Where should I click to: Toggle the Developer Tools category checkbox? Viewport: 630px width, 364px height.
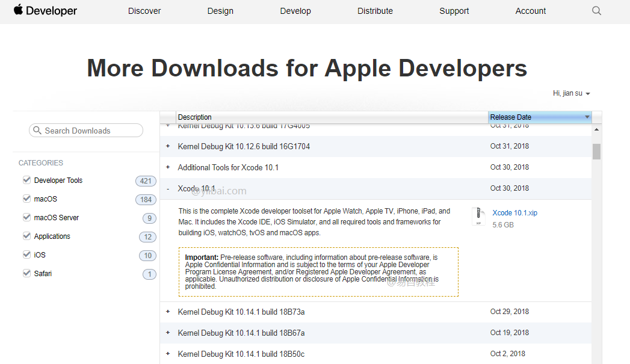(27, 180)
